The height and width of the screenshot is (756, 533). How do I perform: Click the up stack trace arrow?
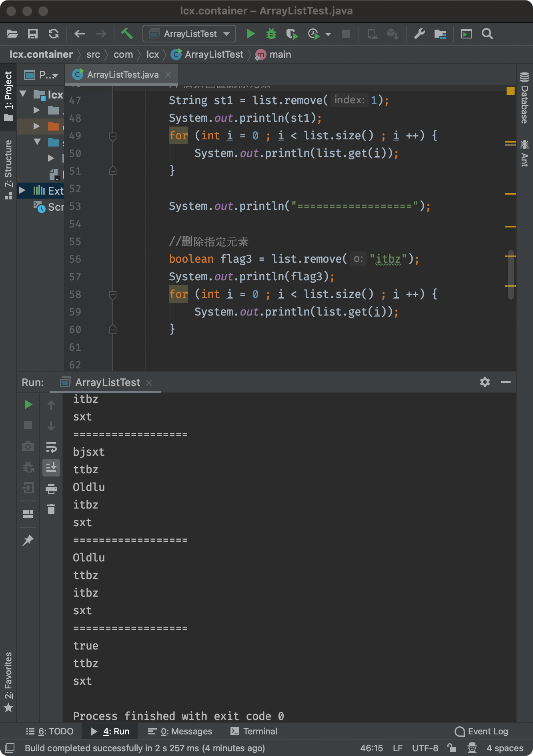[x=51, y=405]
